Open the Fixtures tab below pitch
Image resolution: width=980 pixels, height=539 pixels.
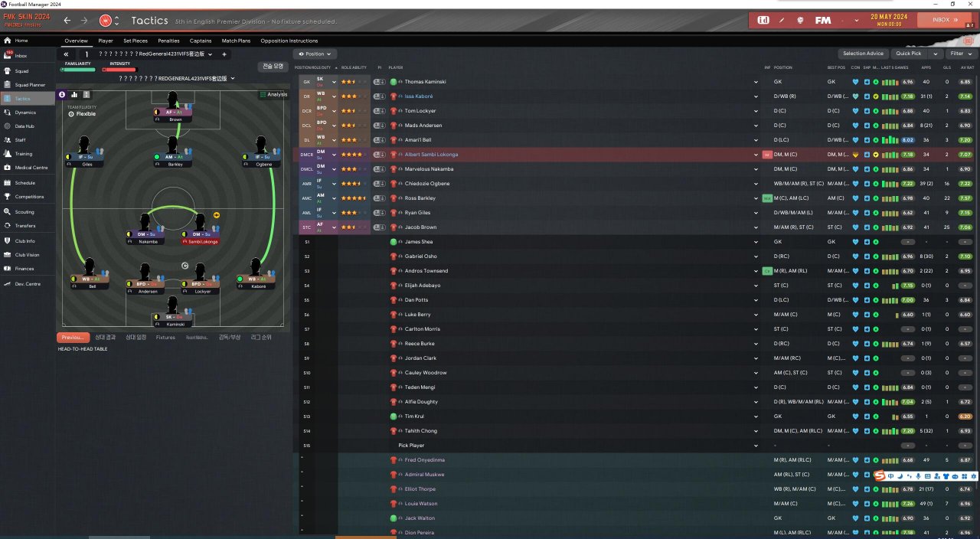coord(165,337)
